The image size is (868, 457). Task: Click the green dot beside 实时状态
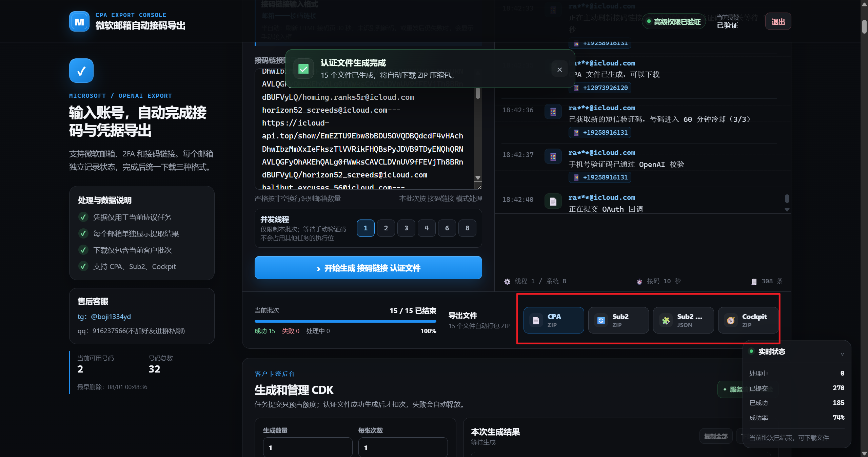coord(751,351)
